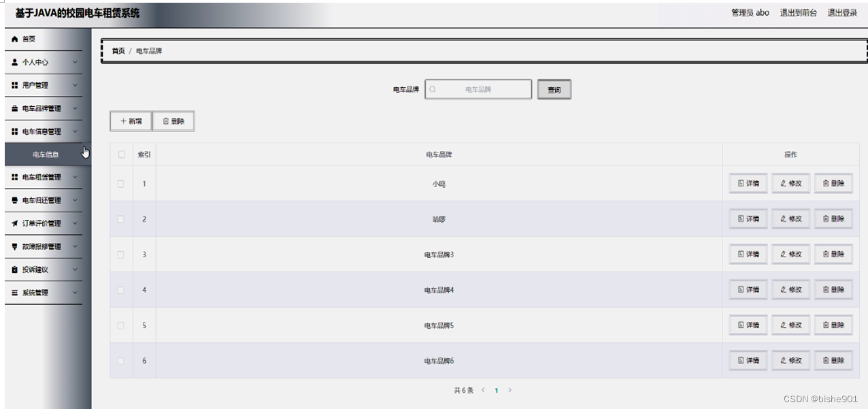Expand the 订单评价管理 chevron

[x=75, y=223]
